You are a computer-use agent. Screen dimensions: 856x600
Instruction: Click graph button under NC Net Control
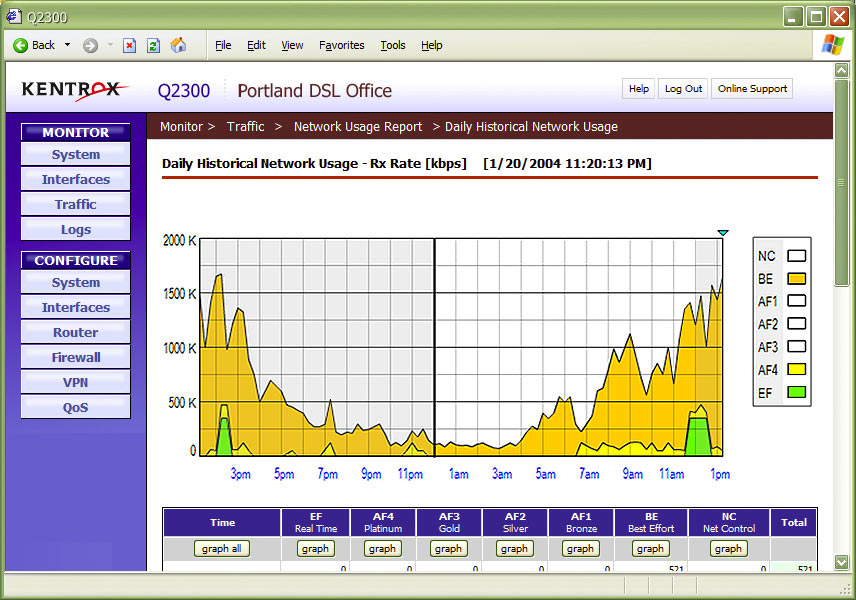728,549
